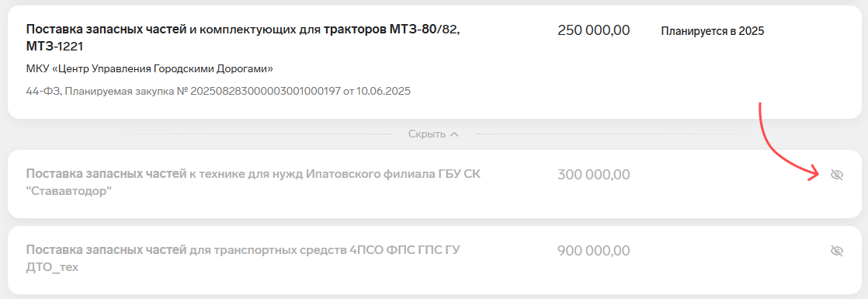Open hidden 4ПСО ФПС ГПС ГУ procurement title

pos(243,259)
